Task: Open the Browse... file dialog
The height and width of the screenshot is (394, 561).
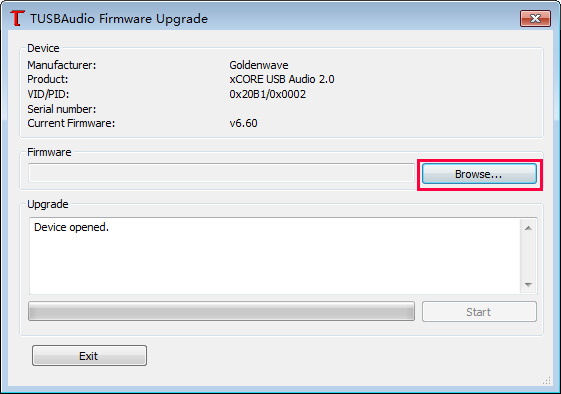Action: (479, 174)
